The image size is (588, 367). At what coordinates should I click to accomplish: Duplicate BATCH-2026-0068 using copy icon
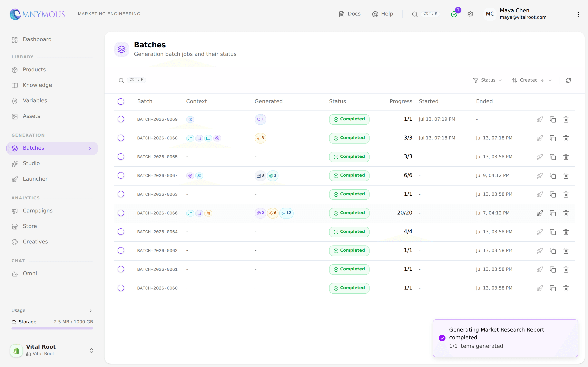pos(553,138)
